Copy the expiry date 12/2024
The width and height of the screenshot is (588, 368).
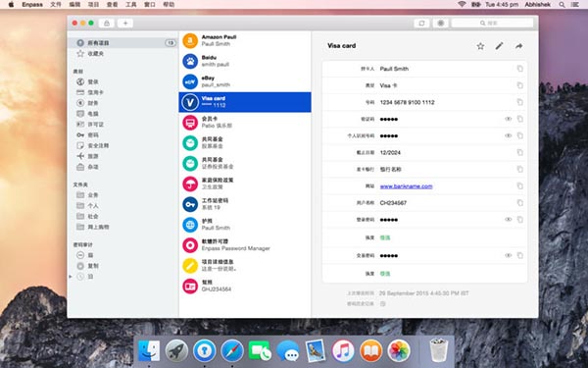(x=519, y=152)
